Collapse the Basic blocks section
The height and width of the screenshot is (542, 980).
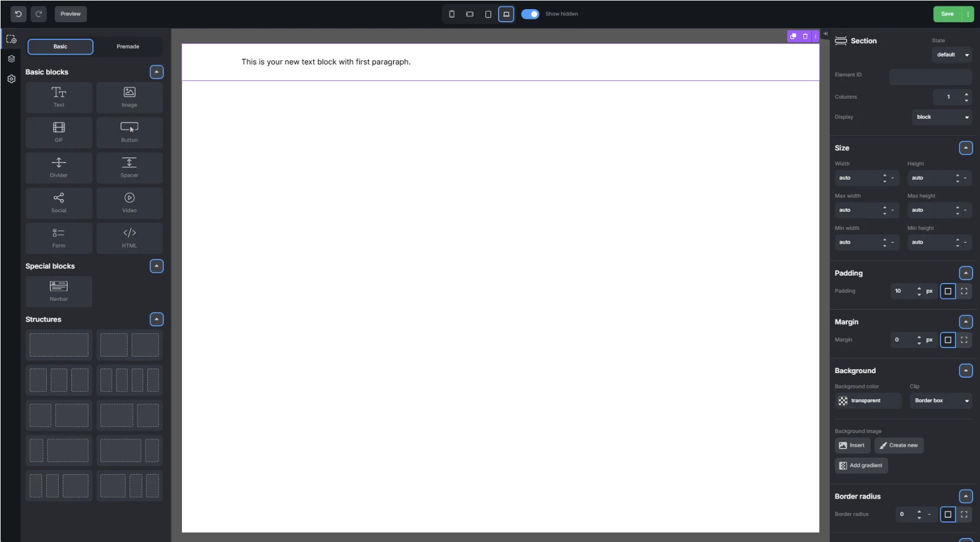click(x=156, y=72)
